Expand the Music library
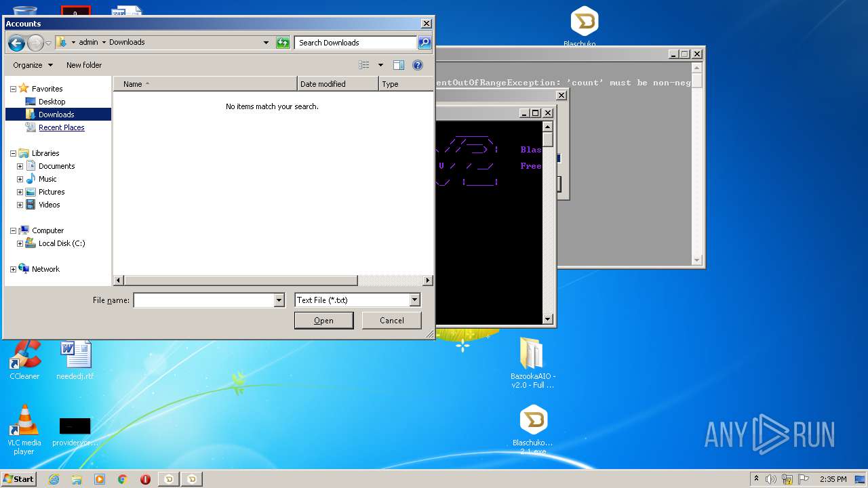This screenshot has height=488, width=868. (20, 179)
